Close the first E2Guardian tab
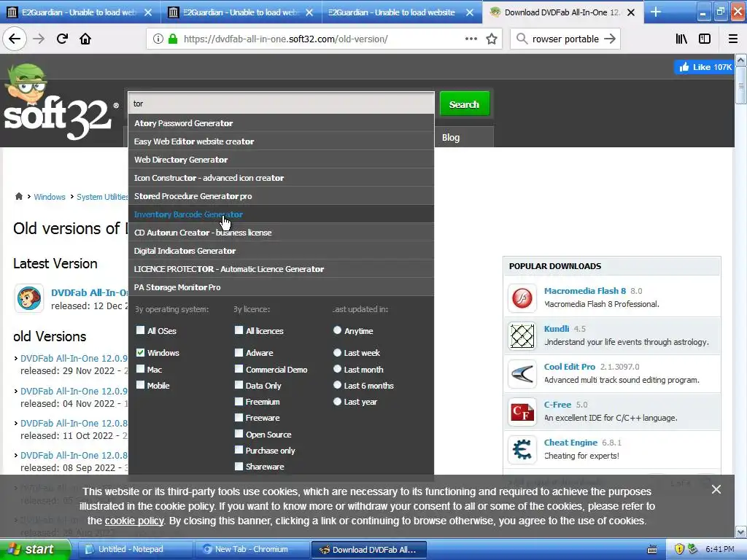The image size is (747, 560). click(x=148, y=12)
